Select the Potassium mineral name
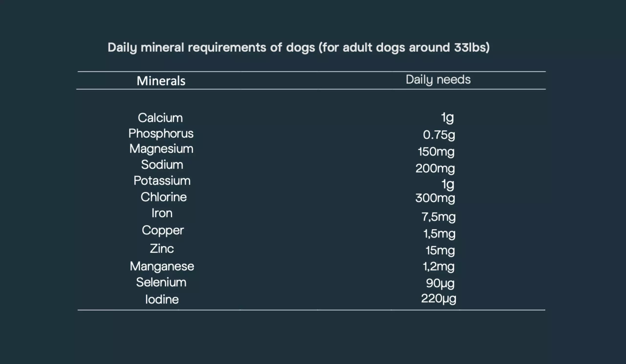 pyautogui.click(x=162, y=180)
